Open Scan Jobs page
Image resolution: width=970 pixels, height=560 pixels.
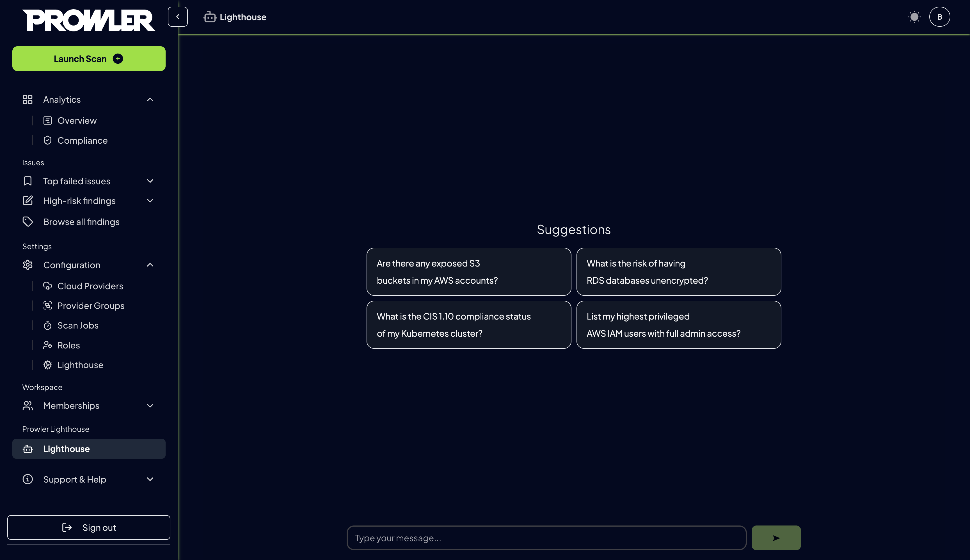tap(78, 325)
